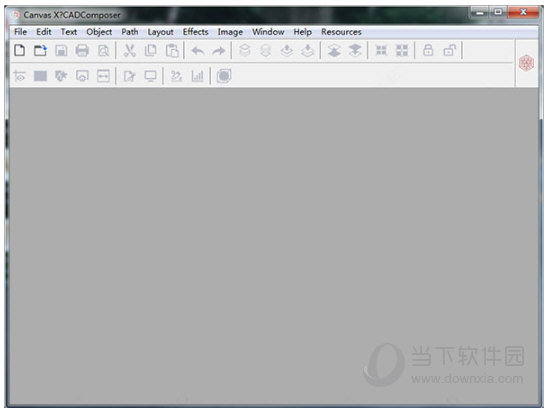Open the Text menu
Screen dimensions: 548x408
tap(68, 32)
